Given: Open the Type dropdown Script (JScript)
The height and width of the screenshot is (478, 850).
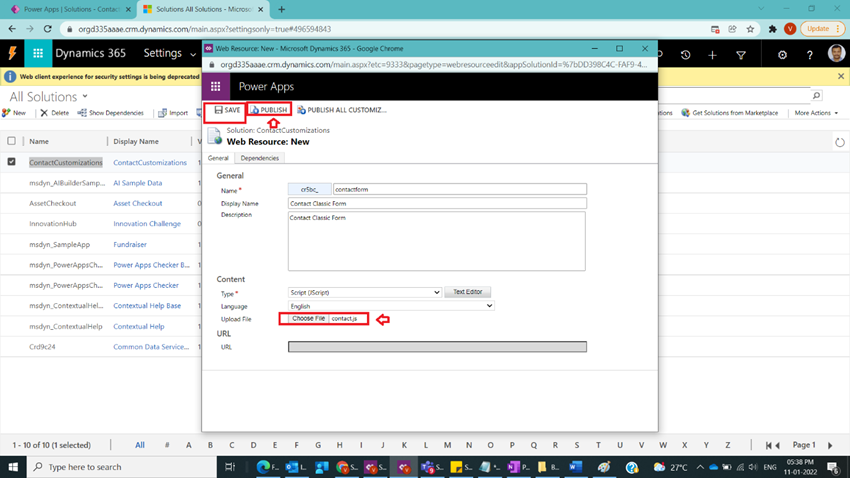Looking at the screenshot, I should coord(365,292).
